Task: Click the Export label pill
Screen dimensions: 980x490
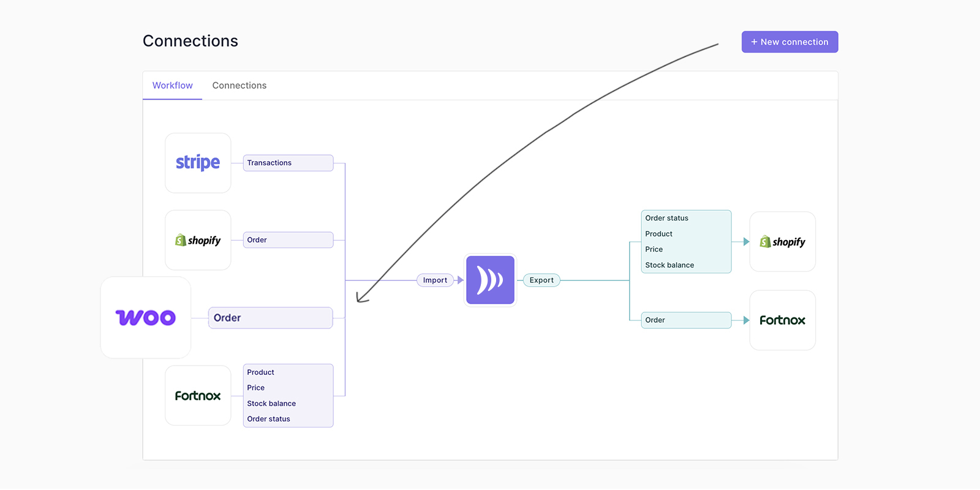Action: click(x=541, y=280)
